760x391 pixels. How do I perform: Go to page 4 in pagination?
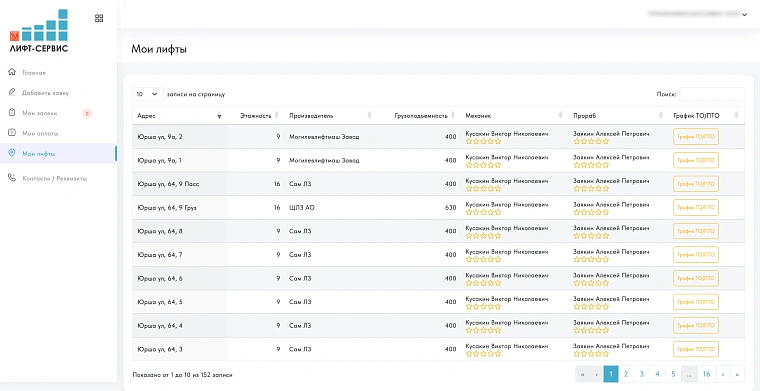[657, 374]
